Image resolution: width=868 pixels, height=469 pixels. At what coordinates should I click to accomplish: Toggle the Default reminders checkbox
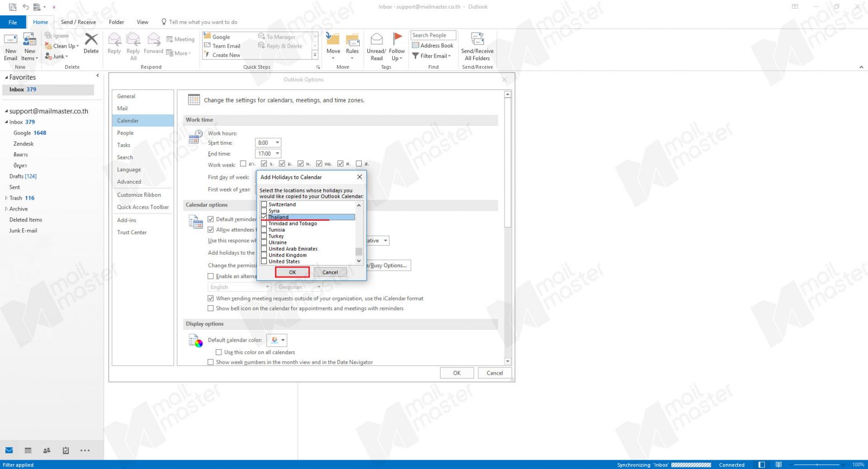210,219
